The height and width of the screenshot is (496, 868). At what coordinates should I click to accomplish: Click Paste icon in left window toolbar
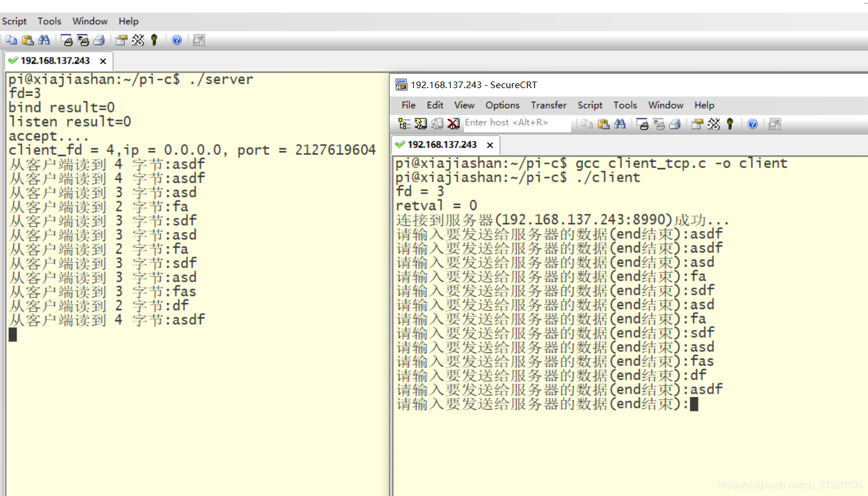coord(27,40)
